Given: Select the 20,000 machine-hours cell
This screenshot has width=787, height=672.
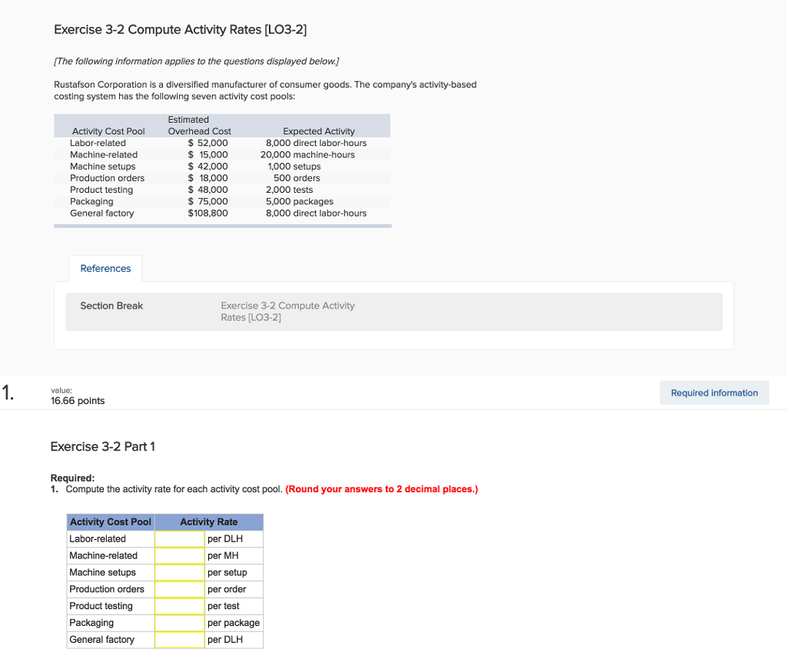Looking at the screenshot, I should click(x=307, y=154).
